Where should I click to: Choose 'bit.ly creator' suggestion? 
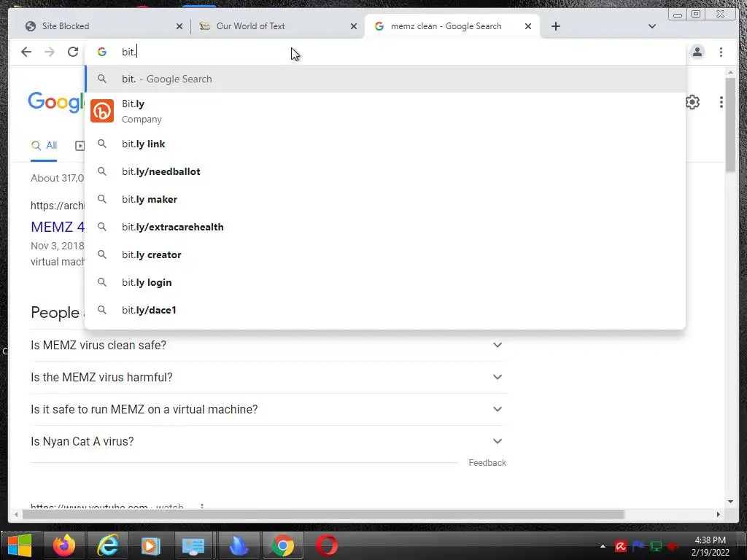pyautogui.click(x=385, y=254)
